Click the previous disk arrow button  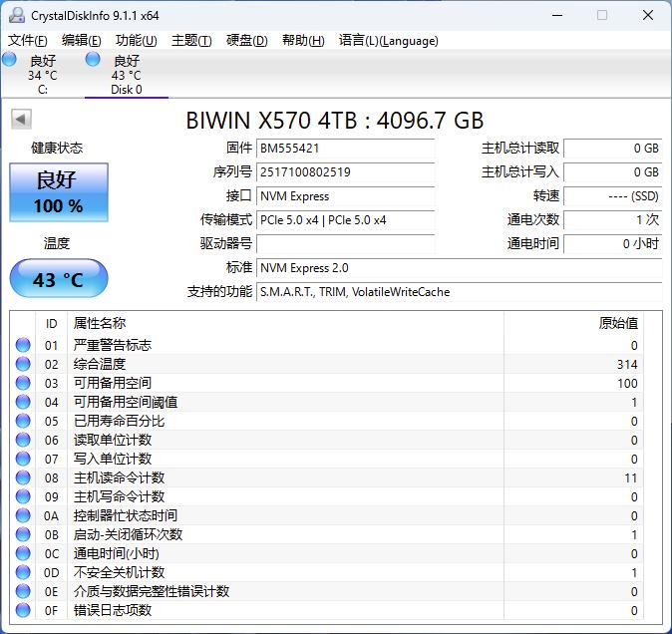tap(21, 119)
